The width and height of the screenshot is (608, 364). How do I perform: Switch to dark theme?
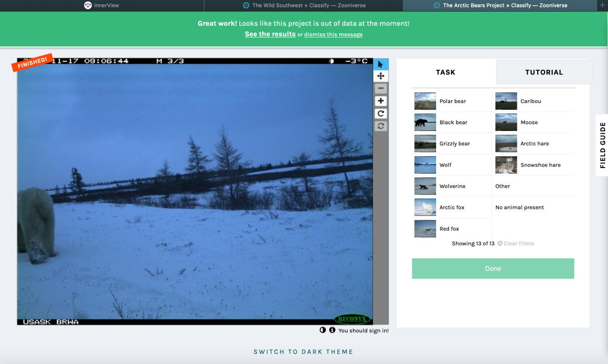tap(304, 352)
